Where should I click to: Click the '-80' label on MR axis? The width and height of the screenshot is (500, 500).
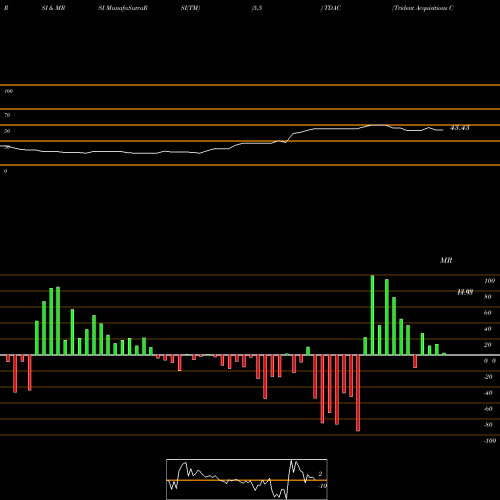(x=488, y=425)
